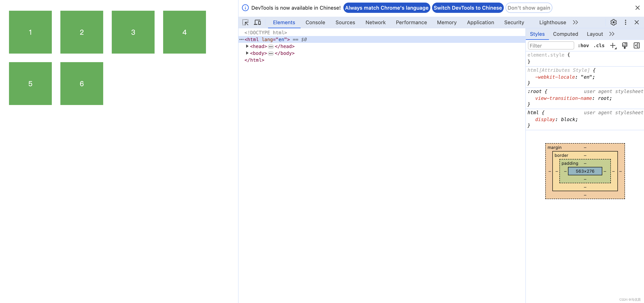Image resolution: width=644 pixels, height=303 pixels.
Task: Click the filter input field icon in Styles
Action: tap(550, 46)
